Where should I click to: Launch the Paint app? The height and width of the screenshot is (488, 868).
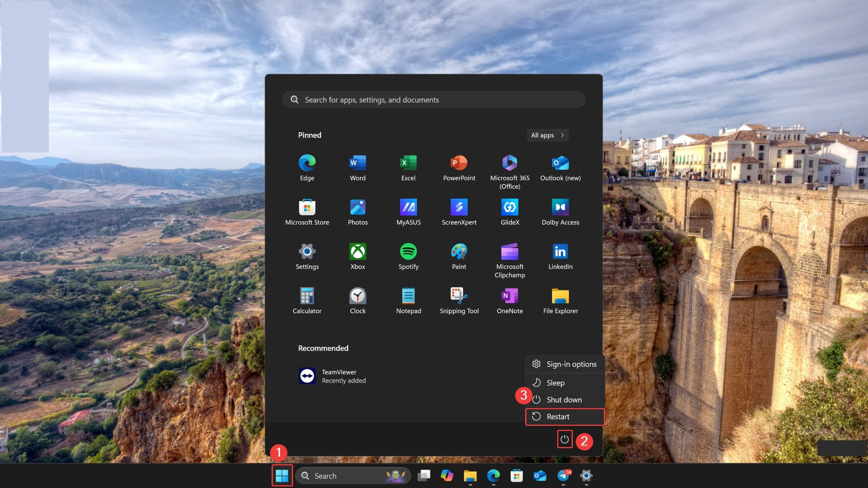click(459, 257)
